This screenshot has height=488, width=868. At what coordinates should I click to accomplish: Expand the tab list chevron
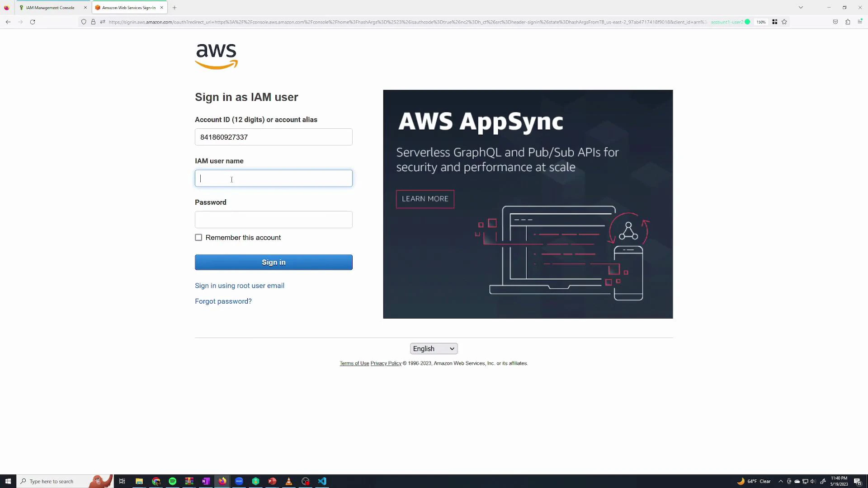pos(801,7)
